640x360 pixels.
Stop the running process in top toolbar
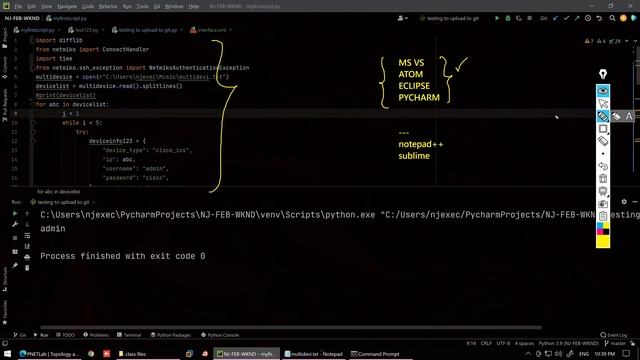coord(529,18)
